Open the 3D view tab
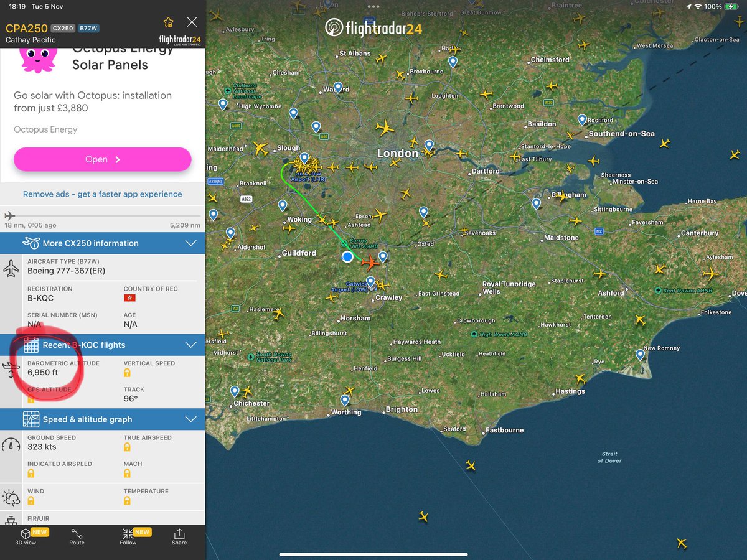 point(26,537)
